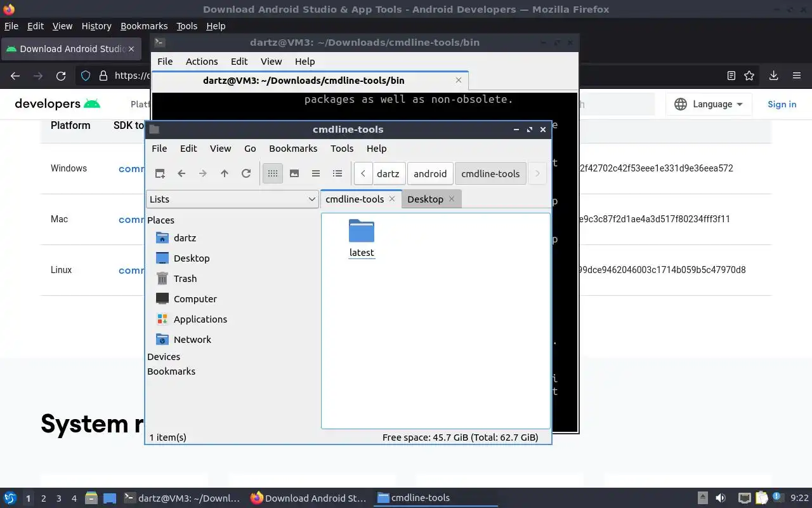Open dartz home in Places
The height and width of the screenshot is (508, 812).
(185, 237)
